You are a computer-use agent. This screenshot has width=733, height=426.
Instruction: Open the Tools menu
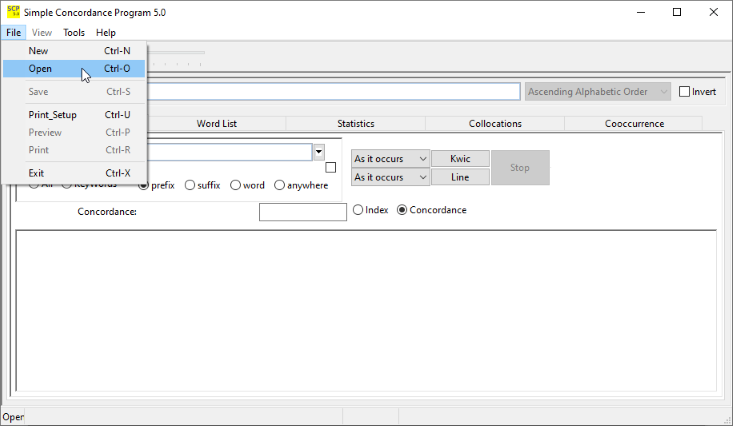click(74, 33)
